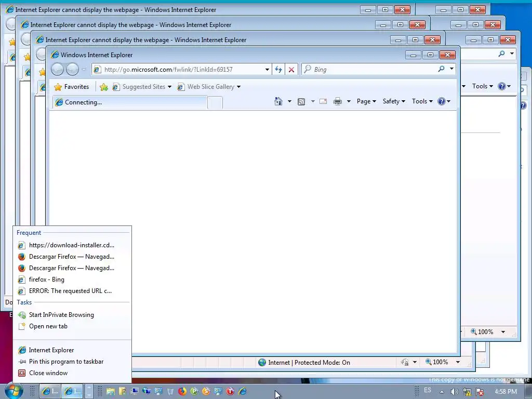The height and width of the screenshot is (399, 532).
Task: Open Tools menu in the background IE window
Action: pyautogui.click(x=482, y=86)
